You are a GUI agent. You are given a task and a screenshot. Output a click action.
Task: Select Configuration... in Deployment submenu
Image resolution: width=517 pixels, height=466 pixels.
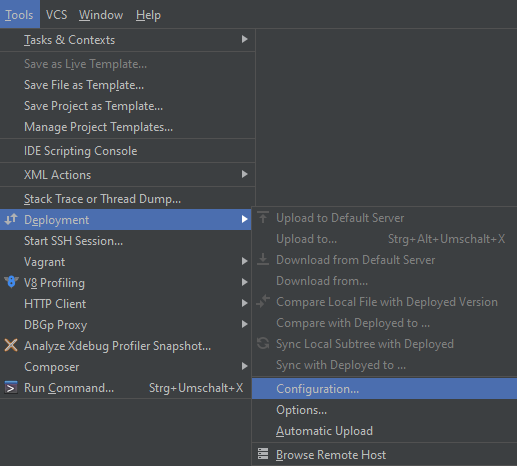(384, 389)
